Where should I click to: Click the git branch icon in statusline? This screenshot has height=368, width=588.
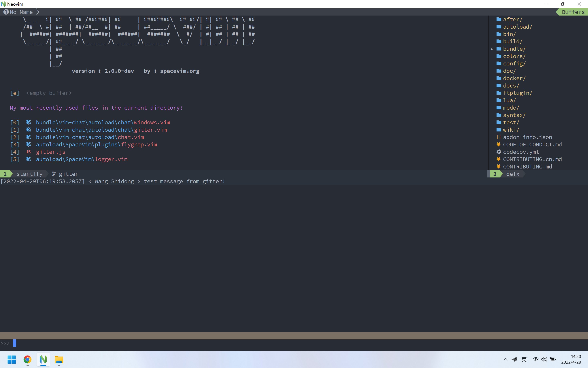click(x=54, y=174)
